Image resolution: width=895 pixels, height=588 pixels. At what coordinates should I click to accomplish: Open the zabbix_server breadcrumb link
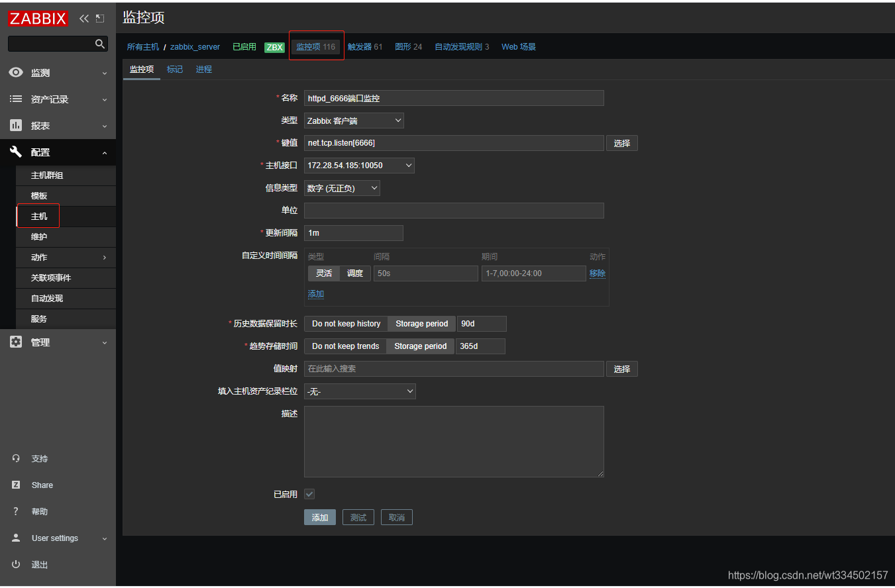195,47
